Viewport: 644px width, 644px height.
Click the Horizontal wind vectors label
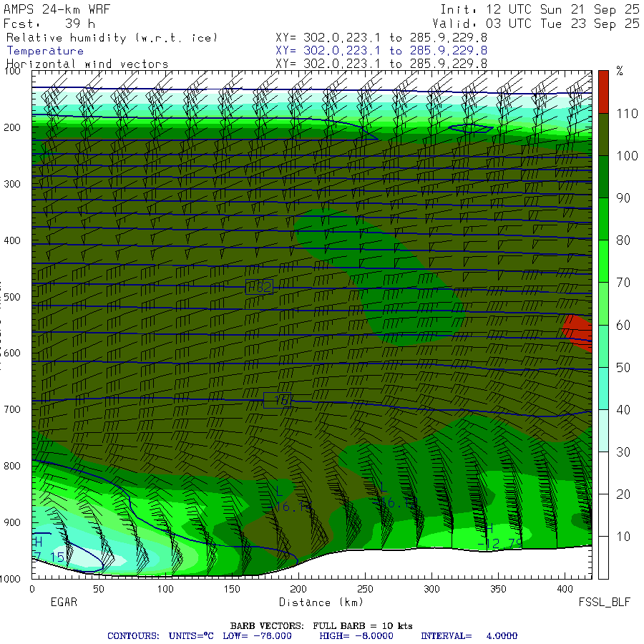(x=87, y=64)
